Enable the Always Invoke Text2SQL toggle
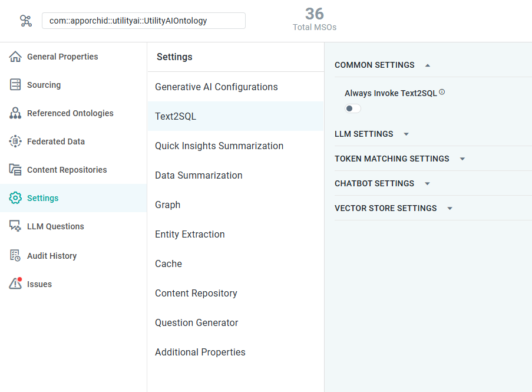This screenshot has width=532, height=392. pyautogui.click(x=352, y=108)
